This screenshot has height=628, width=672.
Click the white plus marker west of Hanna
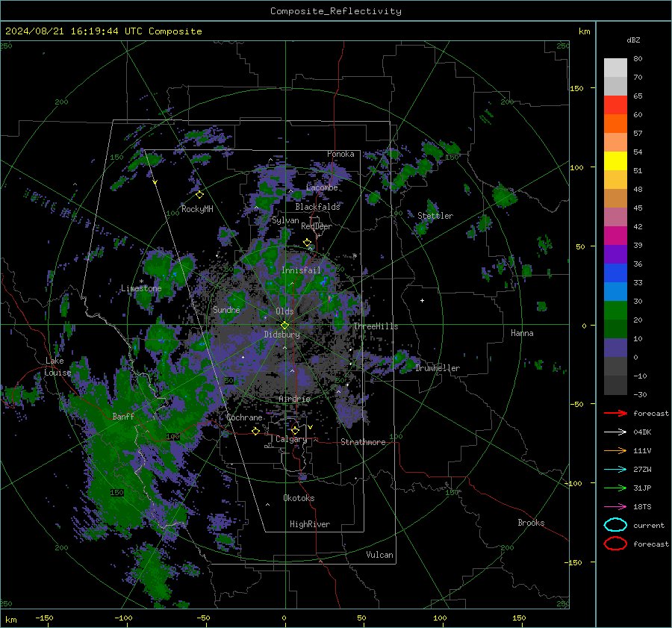tap(422, 300)
